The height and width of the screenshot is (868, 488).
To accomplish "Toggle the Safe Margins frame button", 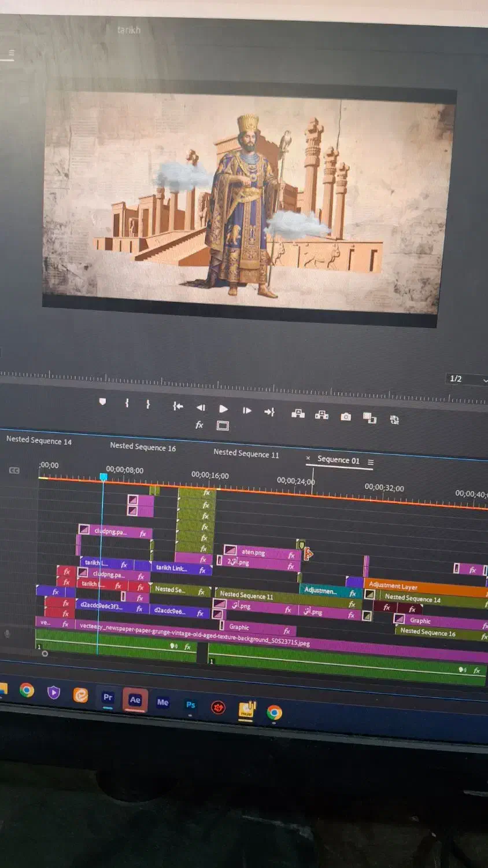I will [223, 426].
